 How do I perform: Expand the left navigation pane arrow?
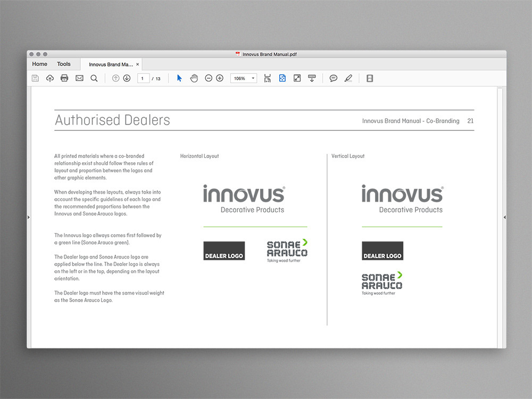(29, 217)
